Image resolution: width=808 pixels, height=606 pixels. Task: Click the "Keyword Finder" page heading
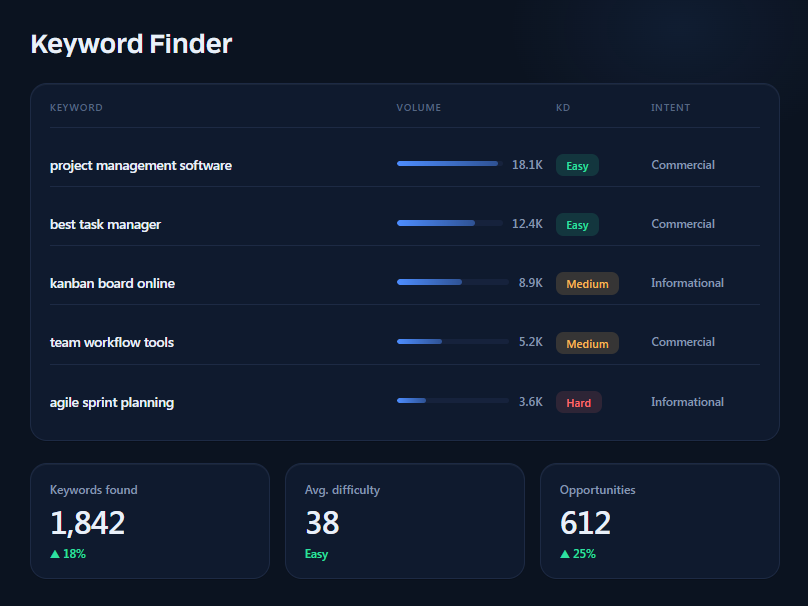pyautogui.click(x=131, y=44)
